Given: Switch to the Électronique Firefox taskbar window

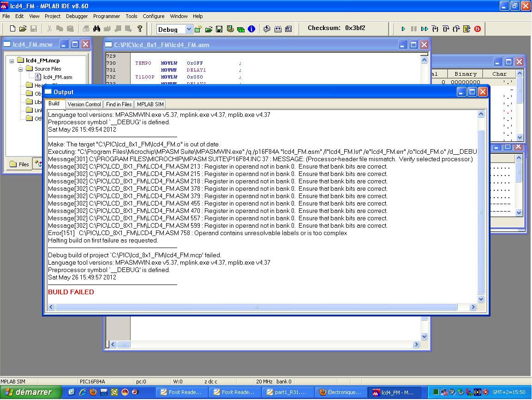Looking at the screenshot, I should (x=341, y=392).
